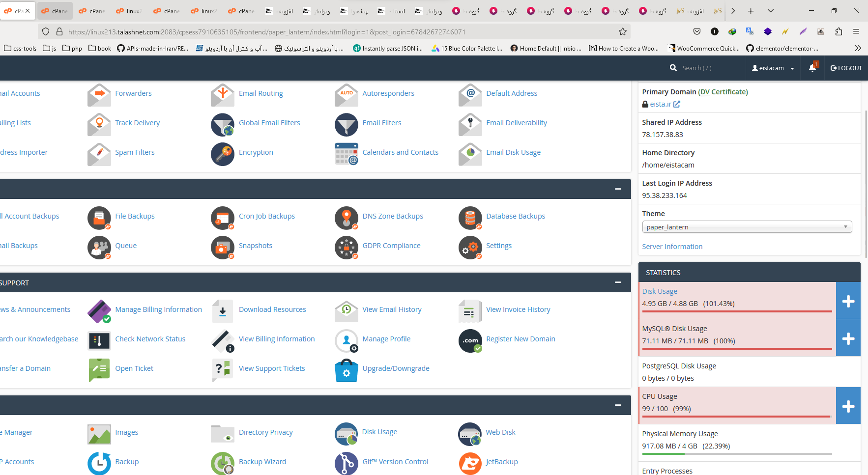Collapse the SUPPORT section
Viewport: 868px width, 475px height.
pos(618,282)
